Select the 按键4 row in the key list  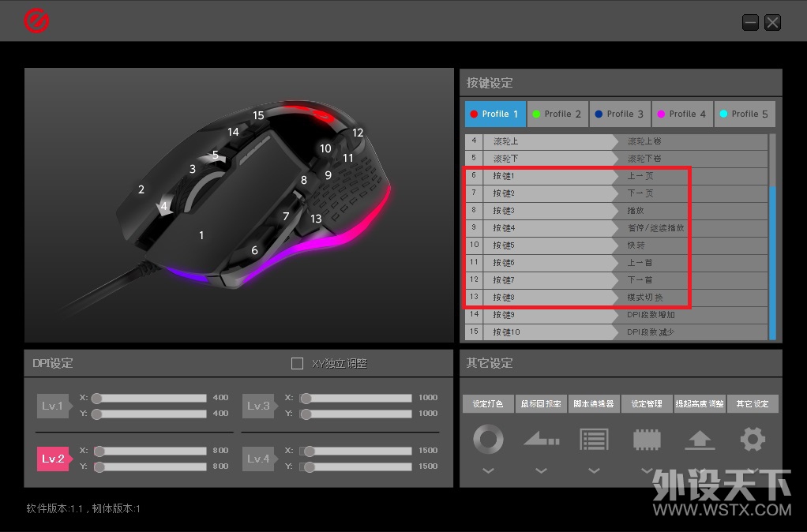click(616, 228)
